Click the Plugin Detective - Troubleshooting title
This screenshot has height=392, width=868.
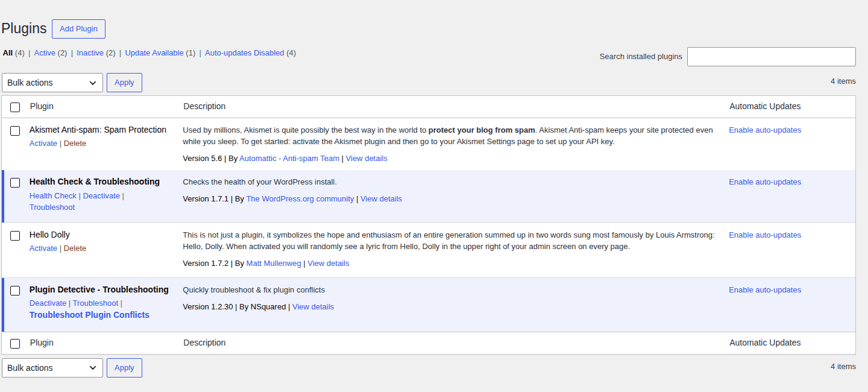[99, 290]
